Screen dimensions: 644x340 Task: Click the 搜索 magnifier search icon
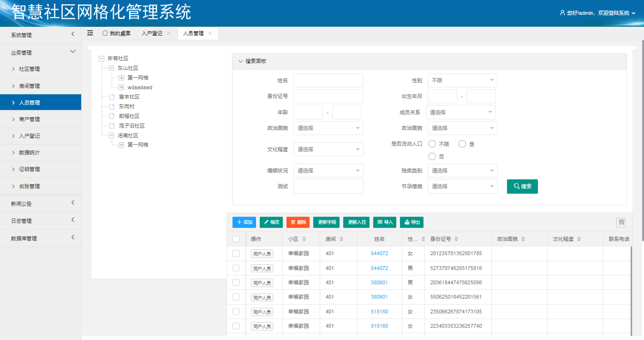click(x=517, y=186)
